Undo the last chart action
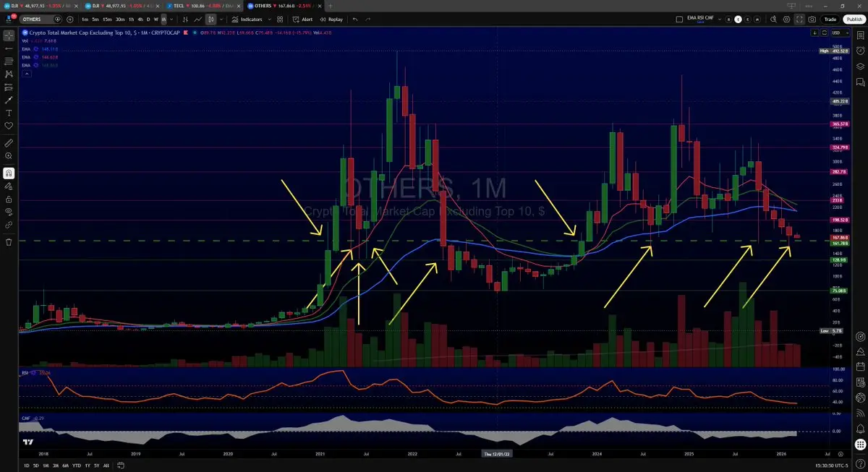 tap(355, 20)
